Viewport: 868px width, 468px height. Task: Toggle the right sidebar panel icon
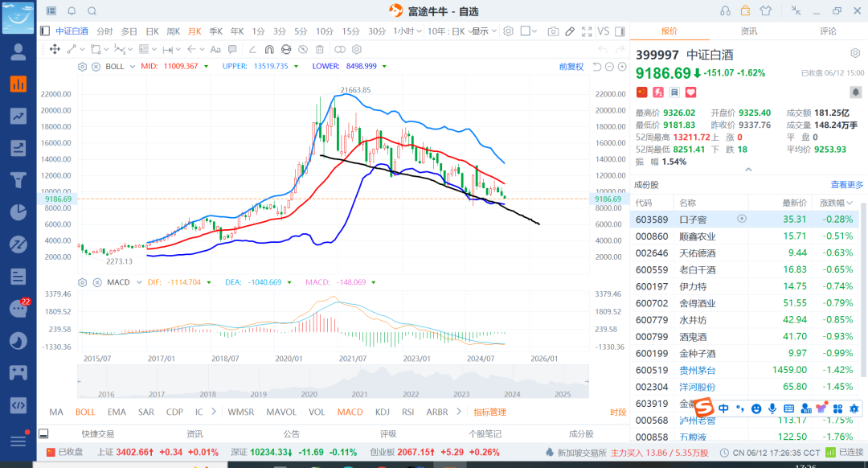point(620,31)
